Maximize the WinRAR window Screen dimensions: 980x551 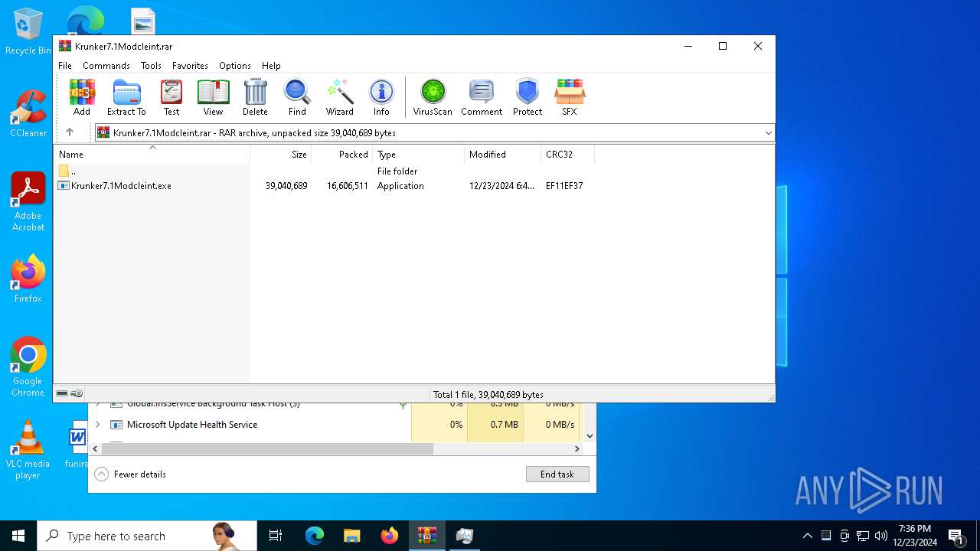722,46
